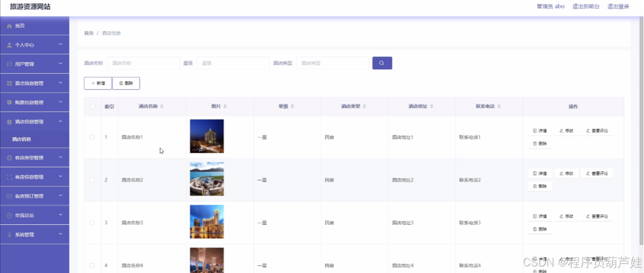The height and width of the screenshot is (273, 644).
Task: Click the compass icon beside 交流论坛
Action: 9,216
